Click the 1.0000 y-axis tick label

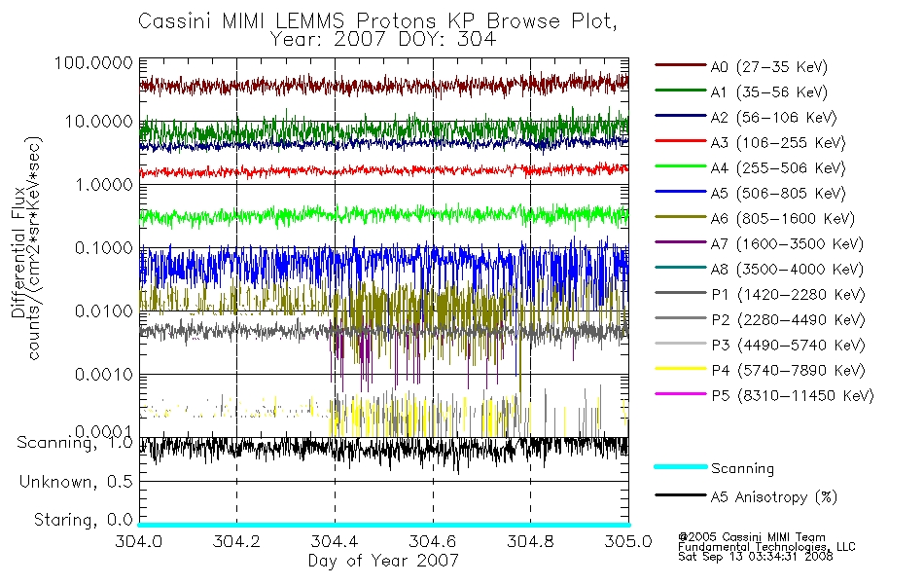104,185
